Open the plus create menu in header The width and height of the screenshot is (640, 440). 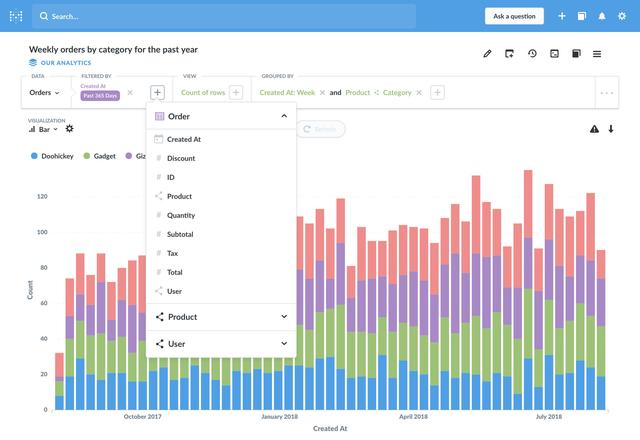click(x=562, y=16)
